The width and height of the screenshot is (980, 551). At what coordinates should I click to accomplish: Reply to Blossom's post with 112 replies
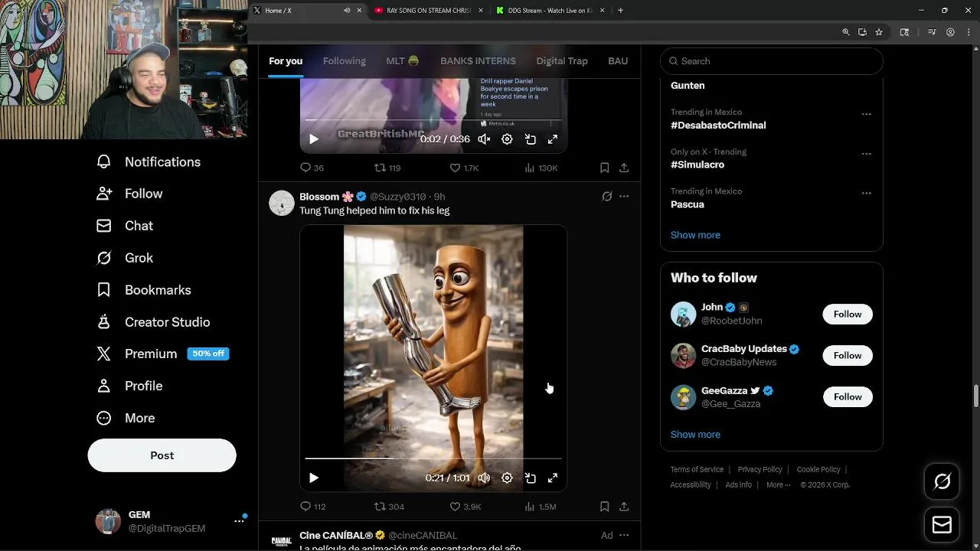[312, 507]
